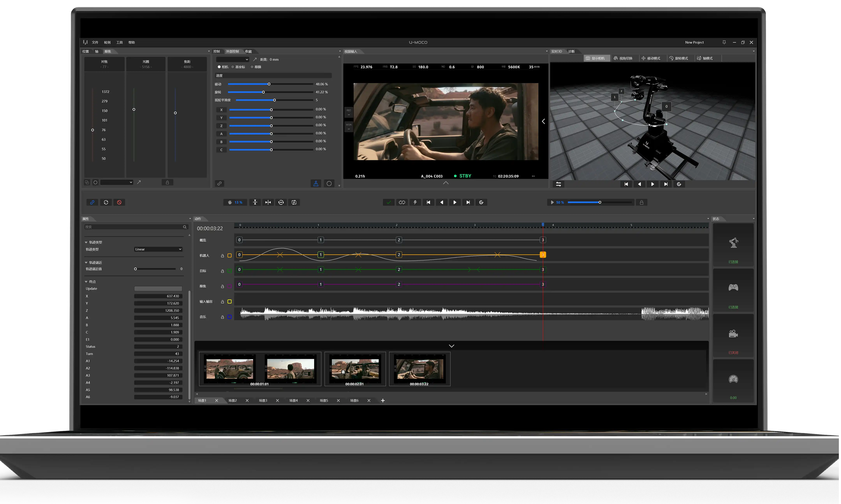Click the link icon in the left toolbar
Screen dimensions: 841x504
92,202
